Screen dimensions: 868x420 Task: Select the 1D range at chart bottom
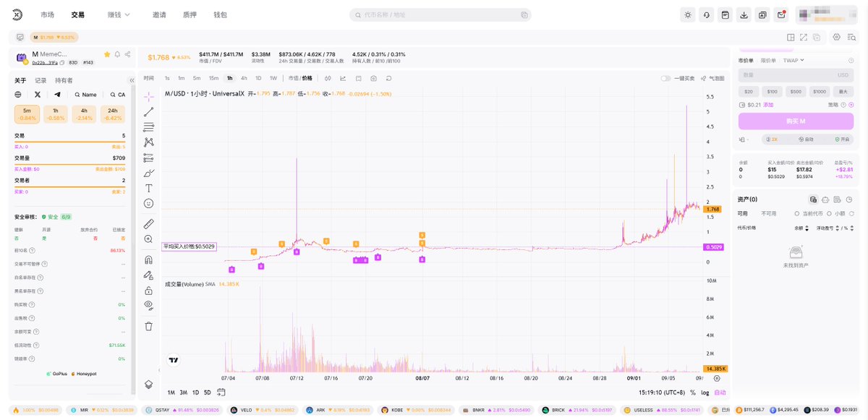196,393
